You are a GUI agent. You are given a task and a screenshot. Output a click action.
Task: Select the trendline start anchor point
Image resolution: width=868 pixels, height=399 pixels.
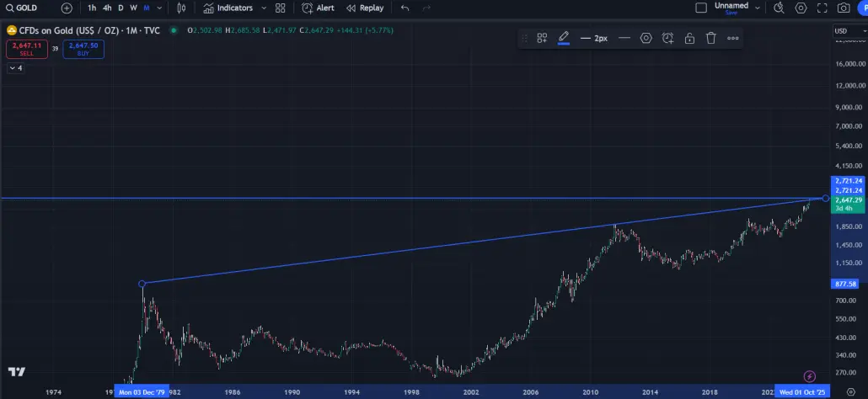click(142, 284)
